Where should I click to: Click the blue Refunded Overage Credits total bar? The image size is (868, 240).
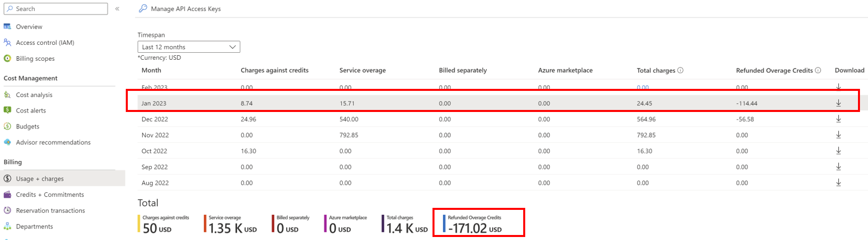tap(444, 224)
